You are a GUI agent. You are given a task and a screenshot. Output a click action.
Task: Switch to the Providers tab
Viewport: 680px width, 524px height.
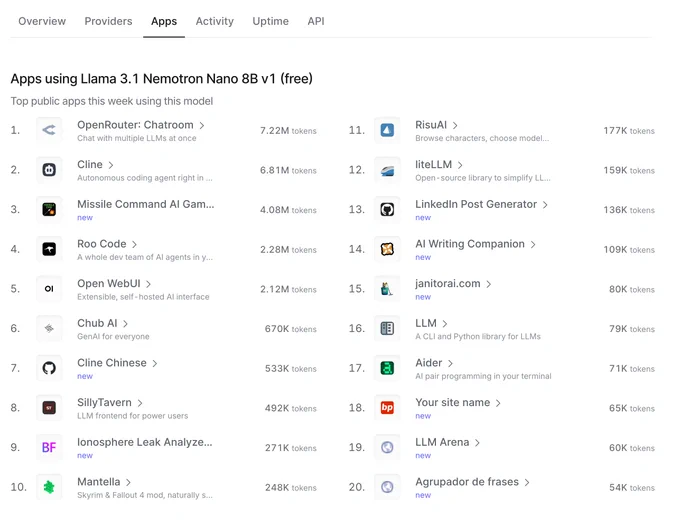[108, 21]
